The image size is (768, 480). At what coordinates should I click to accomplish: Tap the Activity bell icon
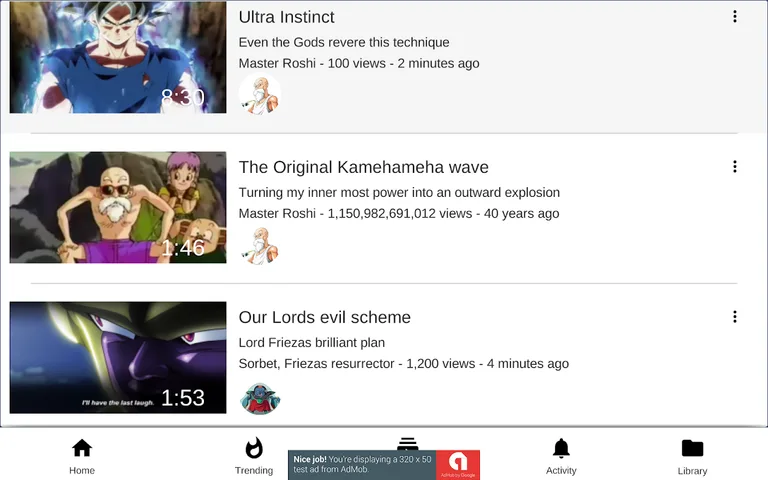click(561, 448)
